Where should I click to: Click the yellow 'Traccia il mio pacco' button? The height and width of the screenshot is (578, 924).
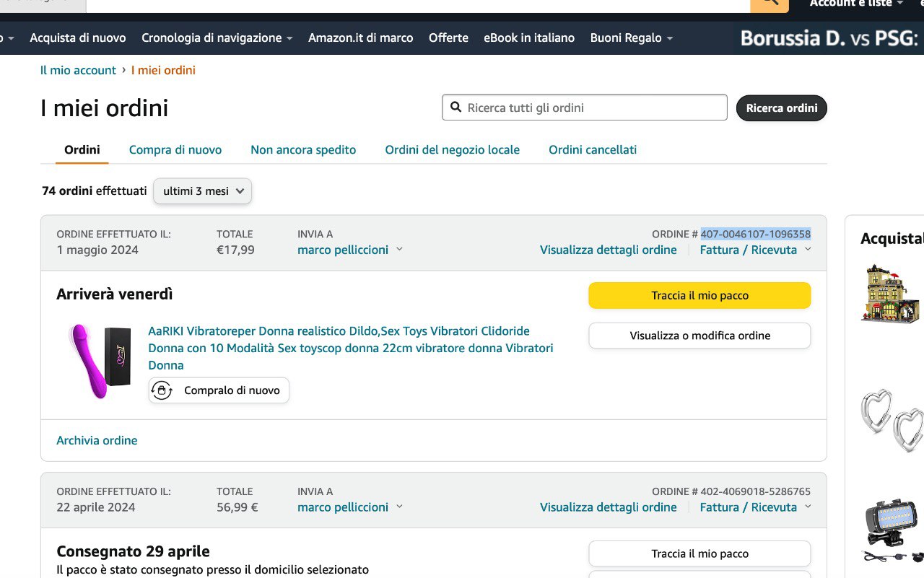(699, 295)
